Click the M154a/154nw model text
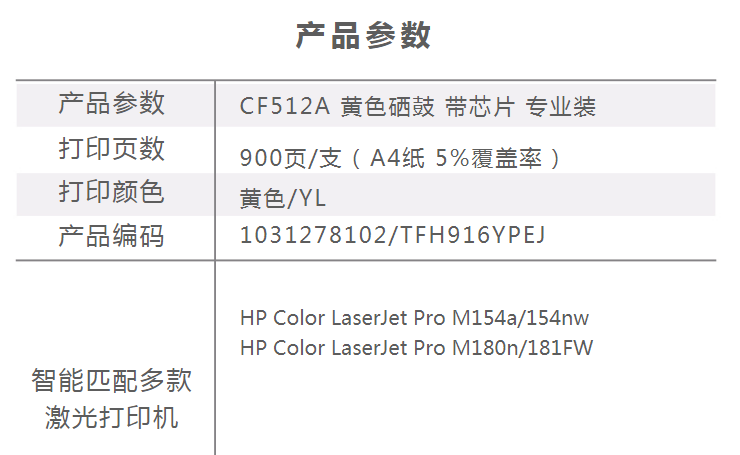The height and width of the screenshot is (455, 740). (x=521, y=318)
